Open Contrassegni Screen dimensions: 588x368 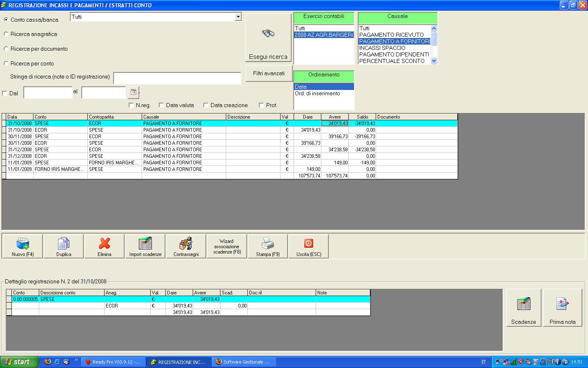pyautogui.click(x=186, y=246)
